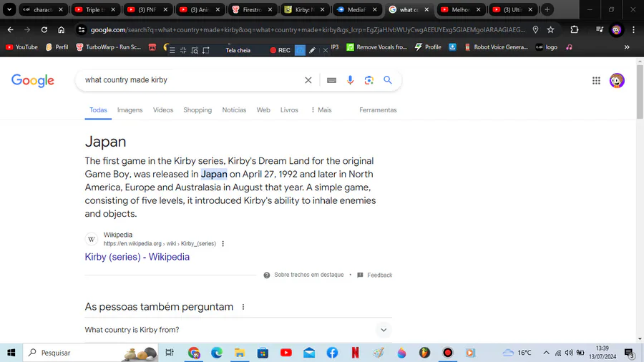Open the TurboWarp bookmark
Viewport: 644px width, 362px height.
(x=109, y=47)
